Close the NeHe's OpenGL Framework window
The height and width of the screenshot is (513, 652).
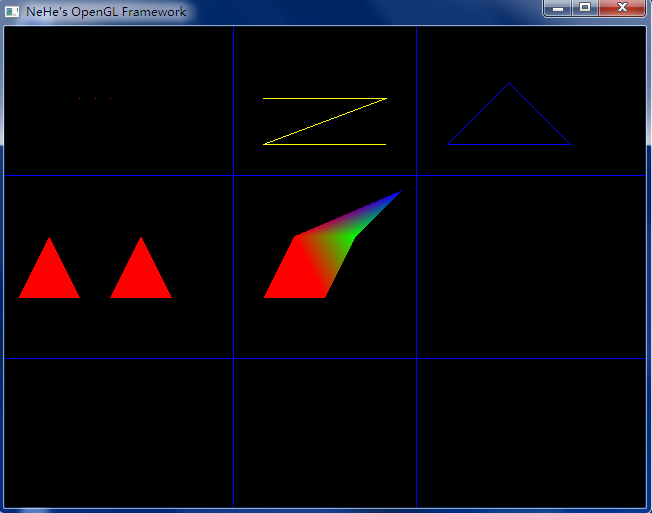coord(622,8)
